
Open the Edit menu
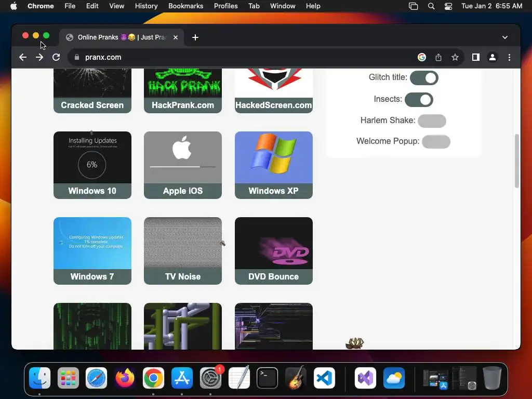click(92, 6)
